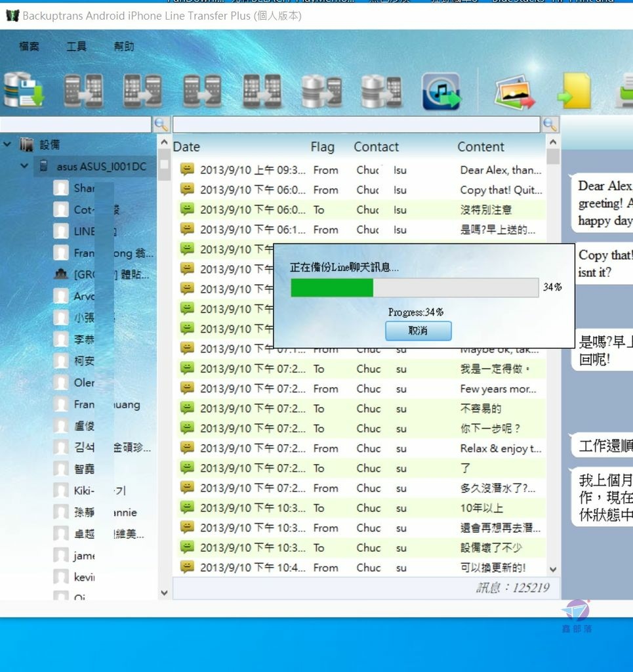Image resolution: width=633 pixels, height=672 pixels.
Task: Click the fourth phone-to-phone transfer toolbar icon
Action: pyautogui.click(x=262, y=91)
